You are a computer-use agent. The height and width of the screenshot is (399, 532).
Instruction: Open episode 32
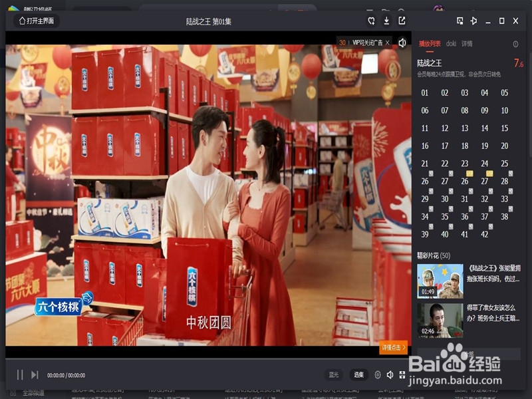coord(485,199)
